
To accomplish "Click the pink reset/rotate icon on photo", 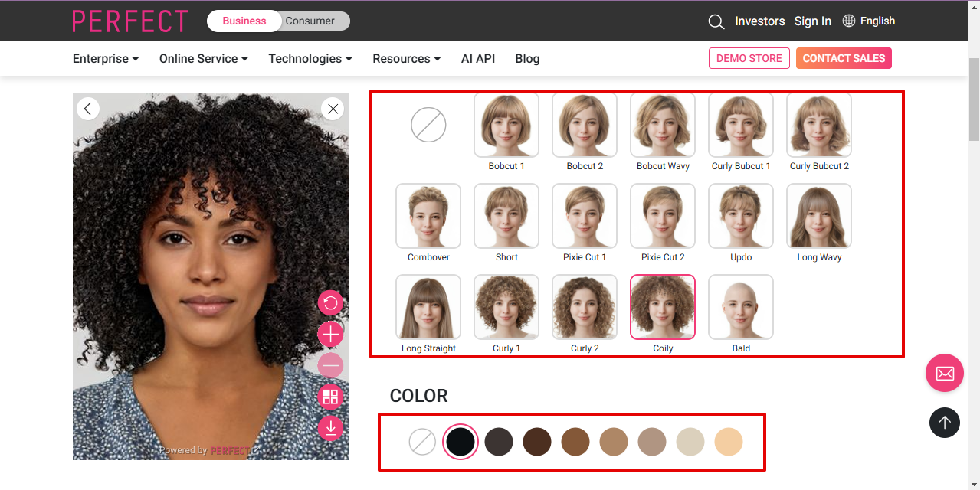I will click(331, 303).
